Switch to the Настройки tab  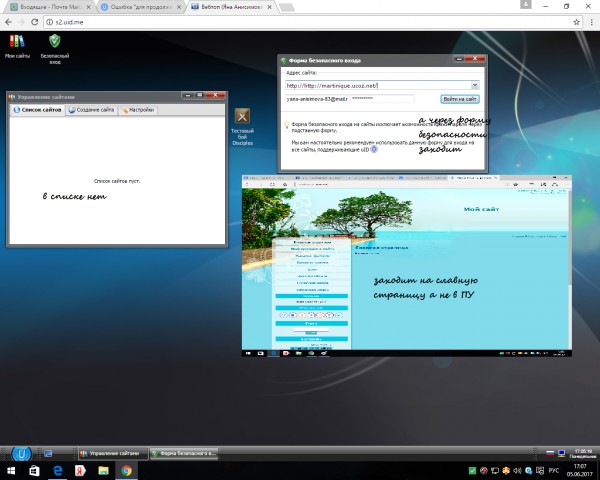click(137, 110)
